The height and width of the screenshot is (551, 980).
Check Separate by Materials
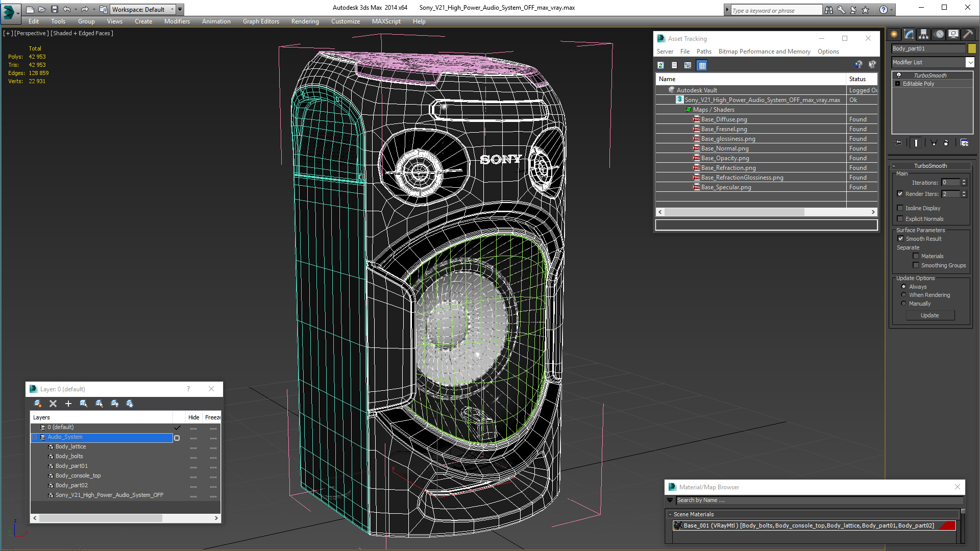point(916,256)
